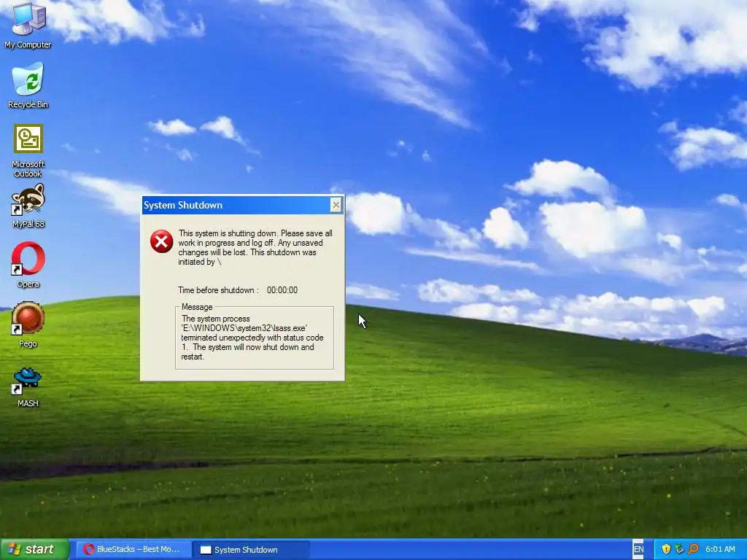Click the red error icon in System Shutdown
Image resolution: width=747 pixels, height=560 pixels.
pyautogui.click(x=161, y=241)
